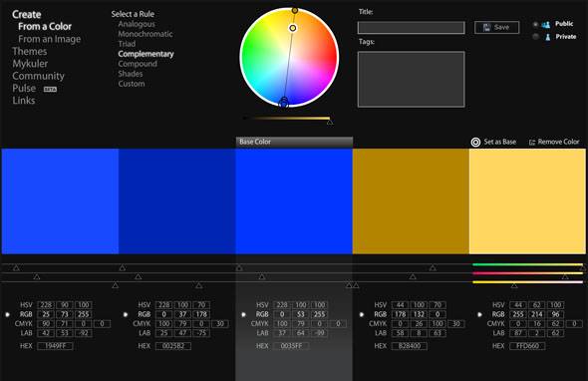The width and height of the screenshot is (588, 381).
Task: Click the RGB green value 132 field
Action: point(419,314)
